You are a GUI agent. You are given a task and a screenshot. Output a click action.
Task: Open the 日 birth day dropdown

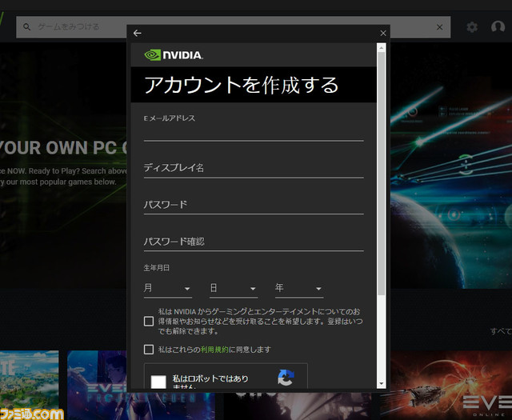234,289
